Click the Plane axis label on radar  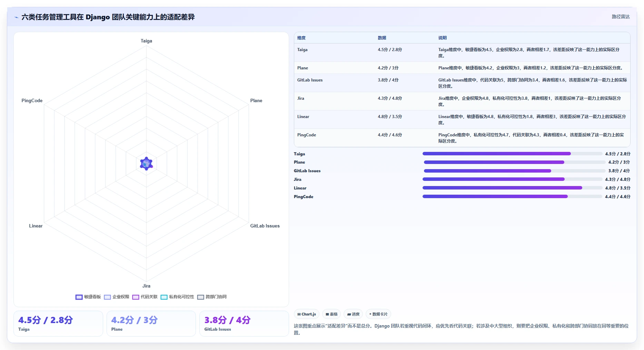pos(256,100)
